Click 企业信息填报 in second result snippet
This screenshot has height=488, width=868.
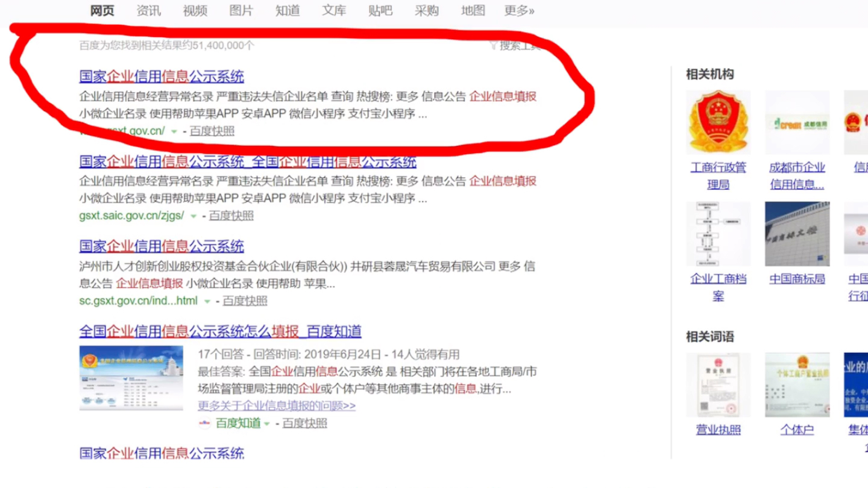click(x=503, y=181)
